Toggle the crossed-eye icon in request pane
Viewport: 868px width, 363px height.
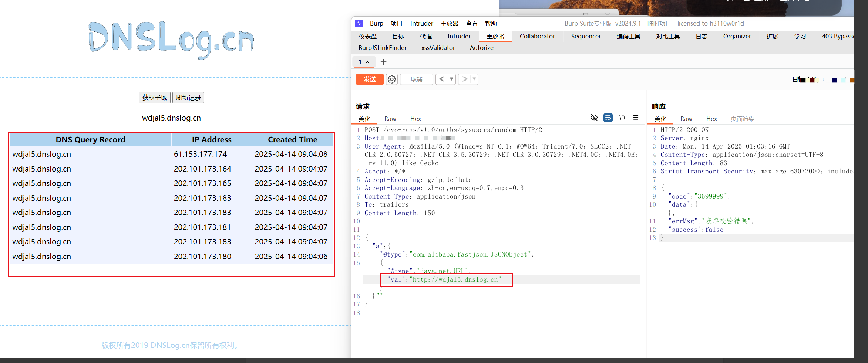(594, 118)
